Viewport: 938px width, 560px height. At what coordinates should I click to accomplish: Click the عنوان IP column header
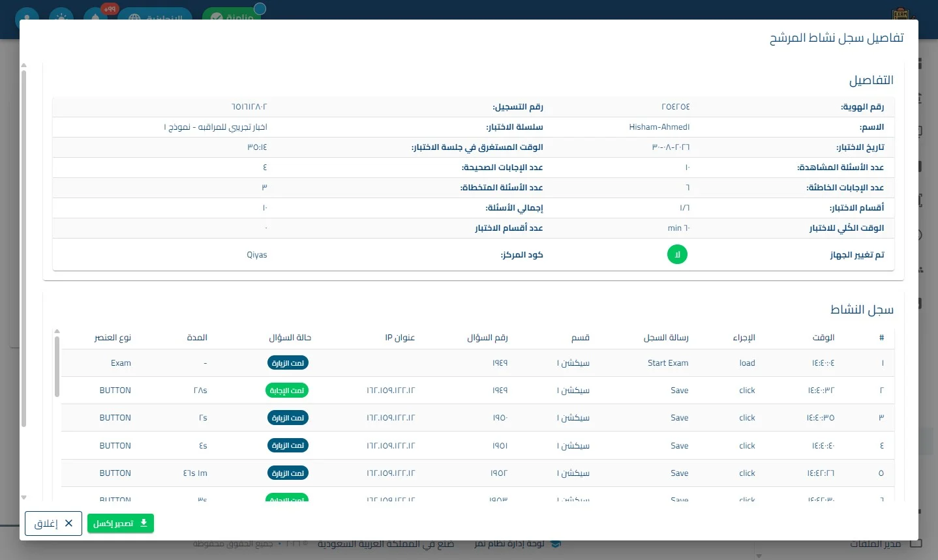pyautogui.click(x=400, y=337)
